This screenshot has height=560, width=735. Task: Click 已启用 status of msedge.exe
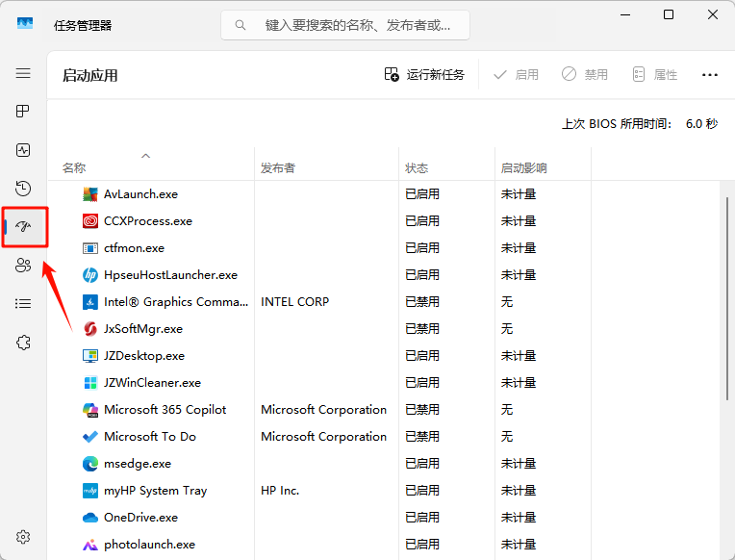pyautogui.click(x=422, y=464)
